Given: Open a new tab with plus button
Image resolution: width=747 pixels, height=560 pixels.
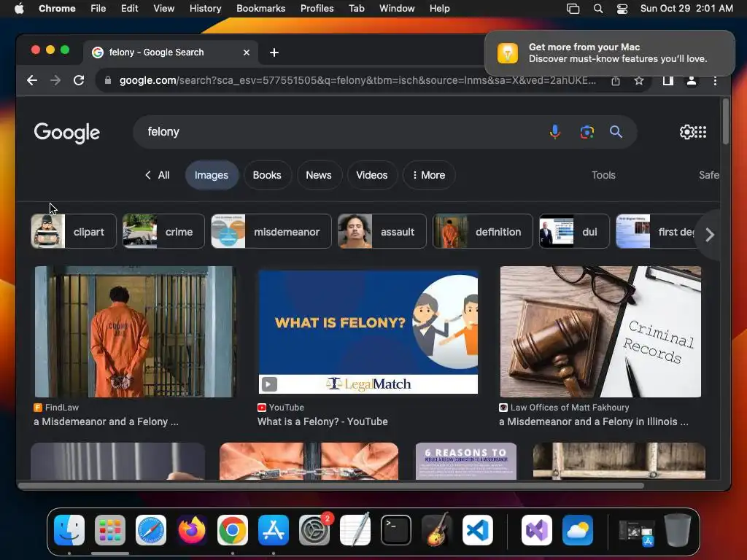Looking at the screenshot, I should (x=274, y=52).
